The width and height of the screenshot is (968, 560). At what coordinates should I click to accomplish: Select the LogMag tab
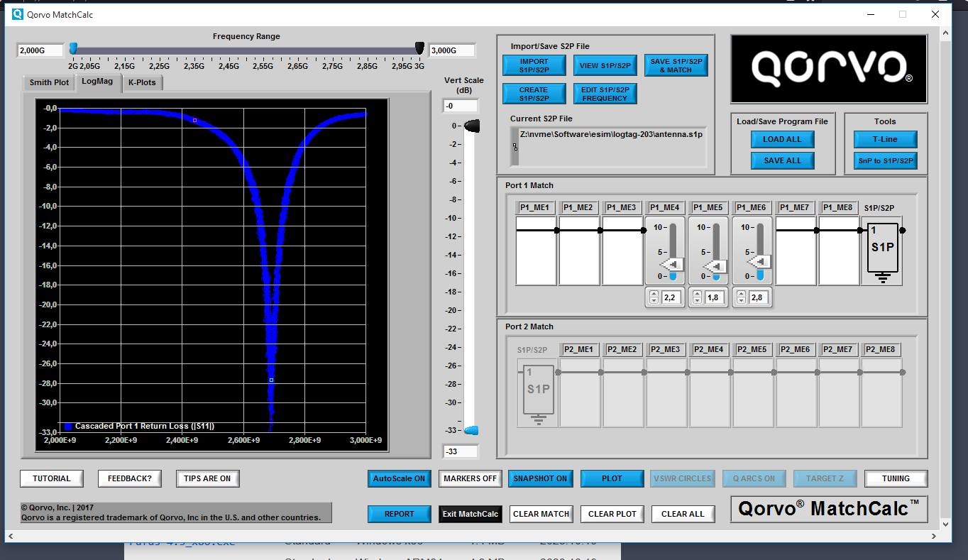pyautogui.click(x=97, y=82)
